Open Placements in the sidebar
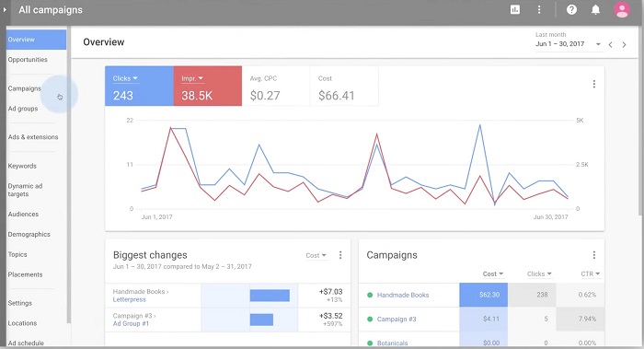The width and height of the screenshot is (644, 349). point(25,274)
